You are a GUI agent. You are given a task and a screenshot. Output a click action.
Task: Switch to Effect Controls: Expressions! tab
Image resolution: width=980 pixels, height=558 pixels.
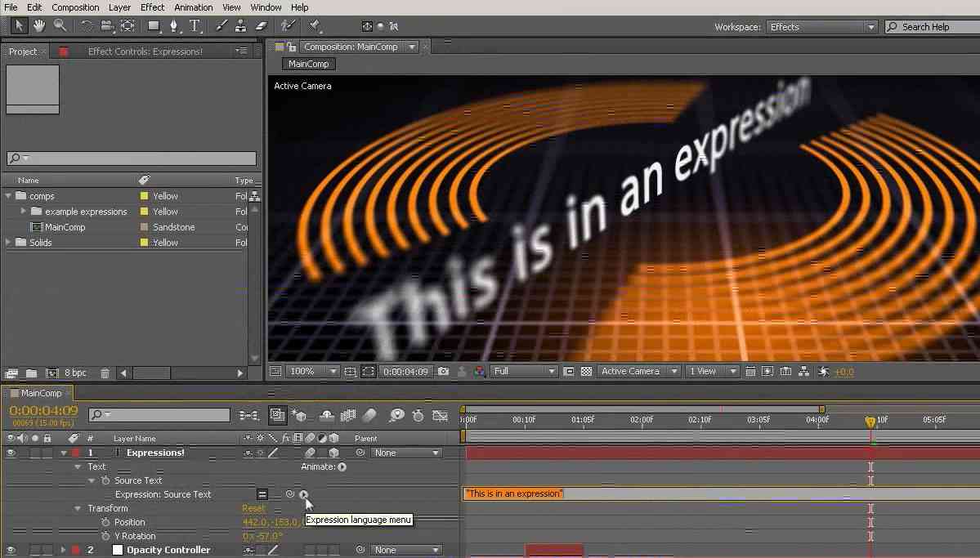[145, 51]
